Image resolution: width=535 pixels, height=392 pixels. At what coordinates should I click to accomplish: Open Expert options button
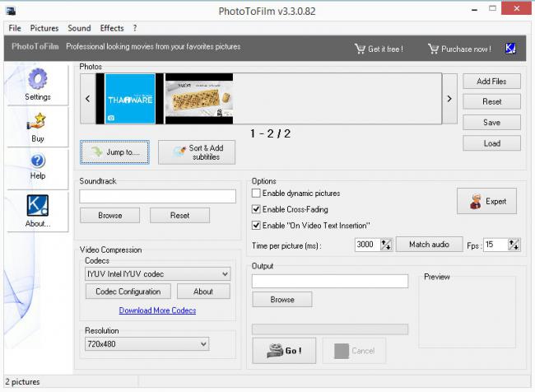[x=486, y=201]
